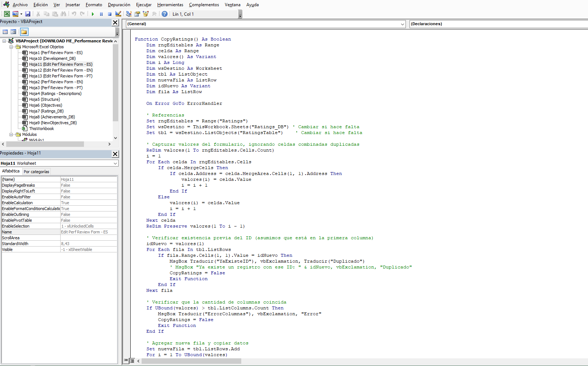Viewport: 588px width, 366px height.
Task: Run the Sub with the Run toolbar icon
Action: click(92, 14)
